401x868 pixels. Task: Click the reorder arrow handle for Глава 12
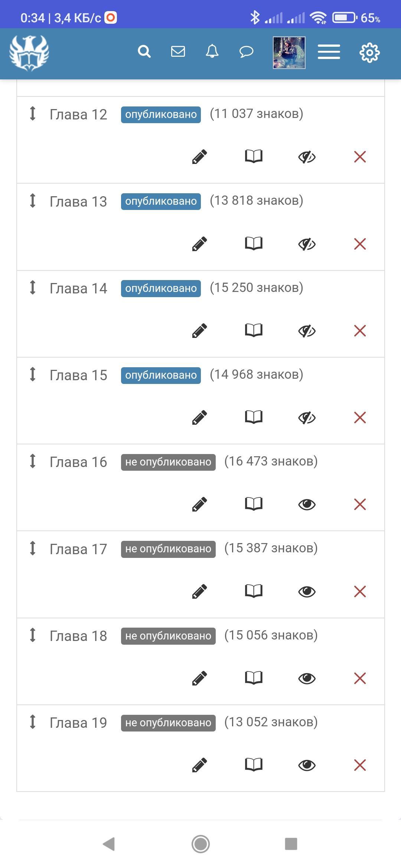[33, 114]
